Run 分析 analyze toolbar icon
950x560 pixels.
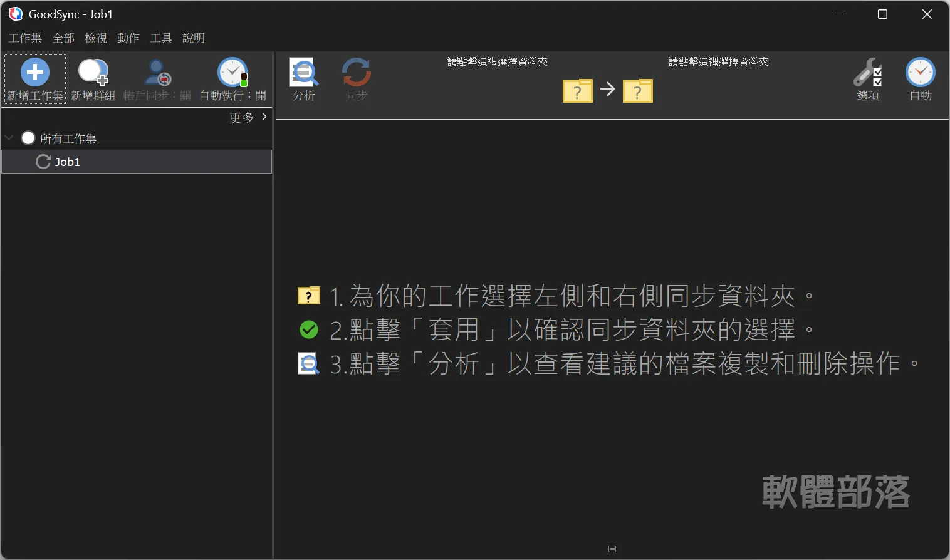click(304, 72)
